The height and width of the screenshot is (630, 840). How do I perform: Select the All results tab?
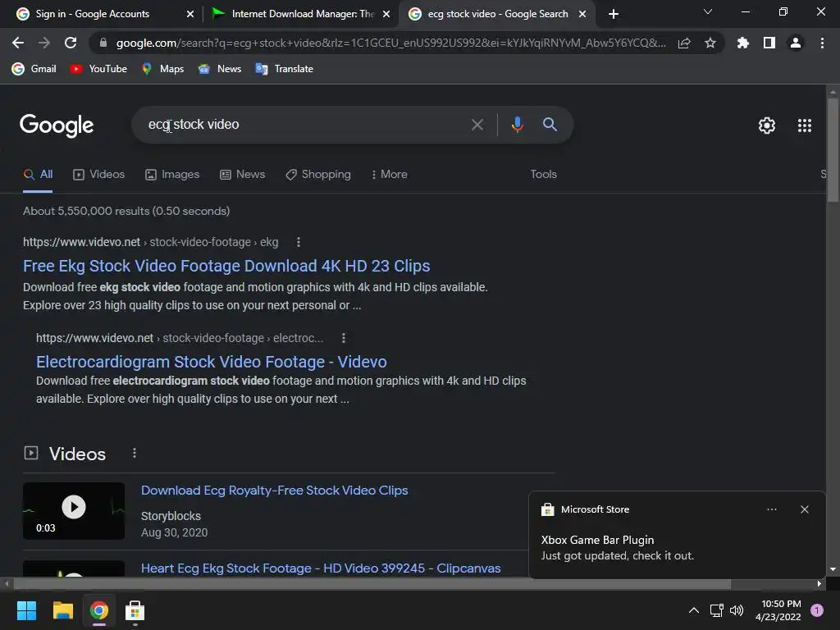pos(38,175)
